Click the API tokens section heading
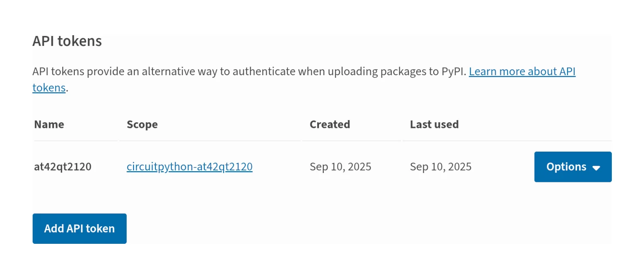Viewport: 644px width, 279px height. pos(67,41)
